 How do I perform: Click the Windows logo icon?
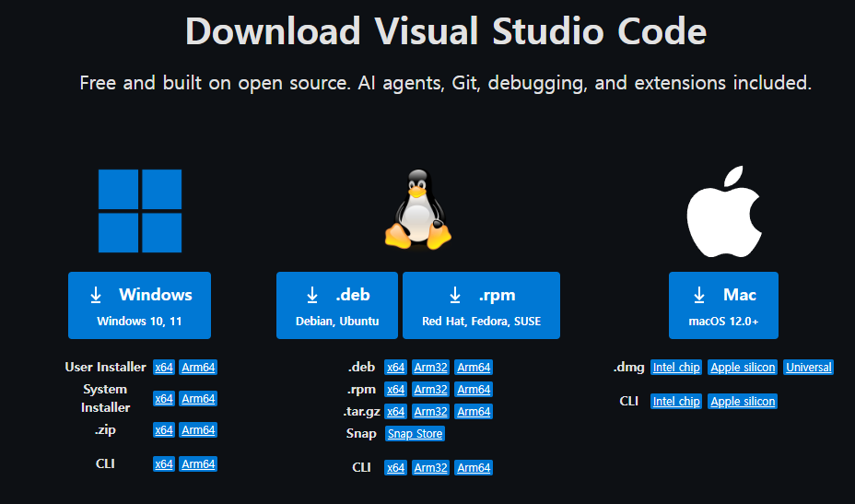point(140,211)
